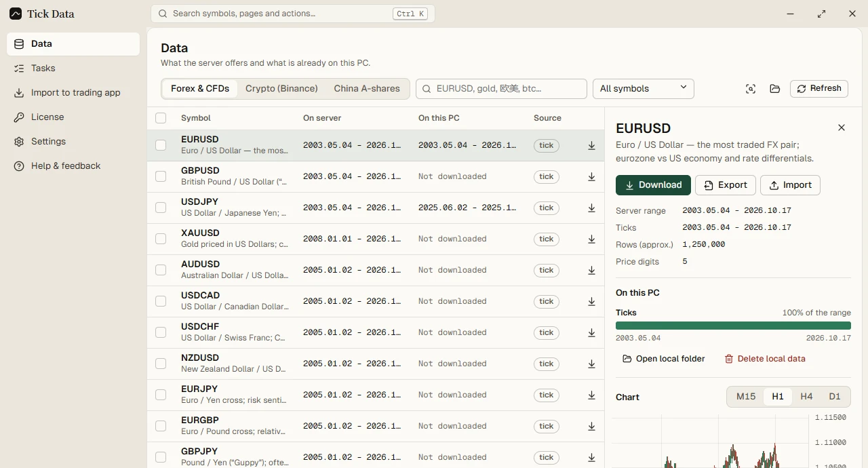Check the EURUSD row checkbox
Image resolution: width=868 pixels, height=468 pixels.
(x=161, y=145)
